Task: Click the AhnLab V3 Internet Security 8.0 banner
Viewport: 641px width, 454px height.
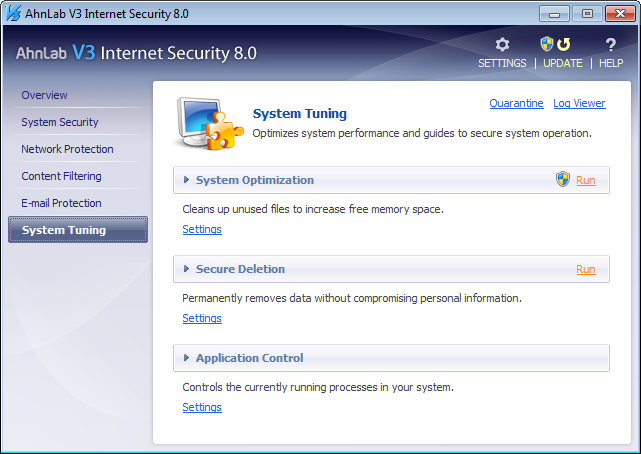Action: 136,53
